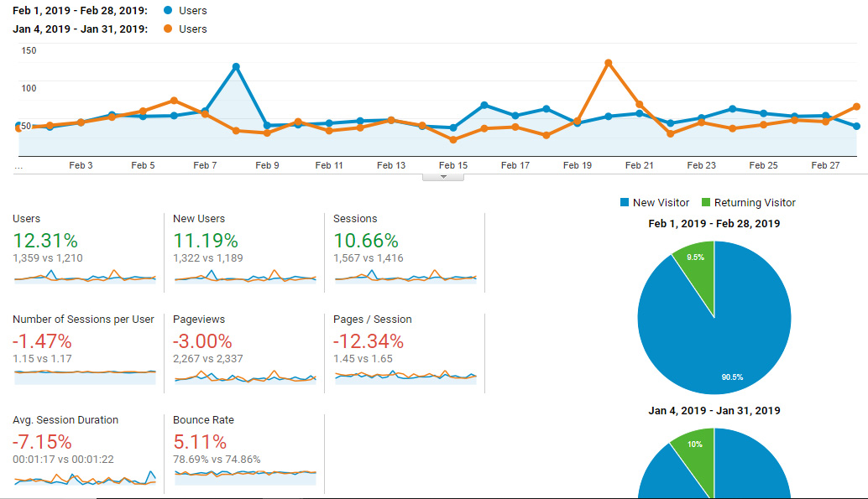Image resolution: width=868 pixels, height=499 pixels.
Task: Click the Pageviews sparkline thumbnail
Action: (x=245, y=377)
